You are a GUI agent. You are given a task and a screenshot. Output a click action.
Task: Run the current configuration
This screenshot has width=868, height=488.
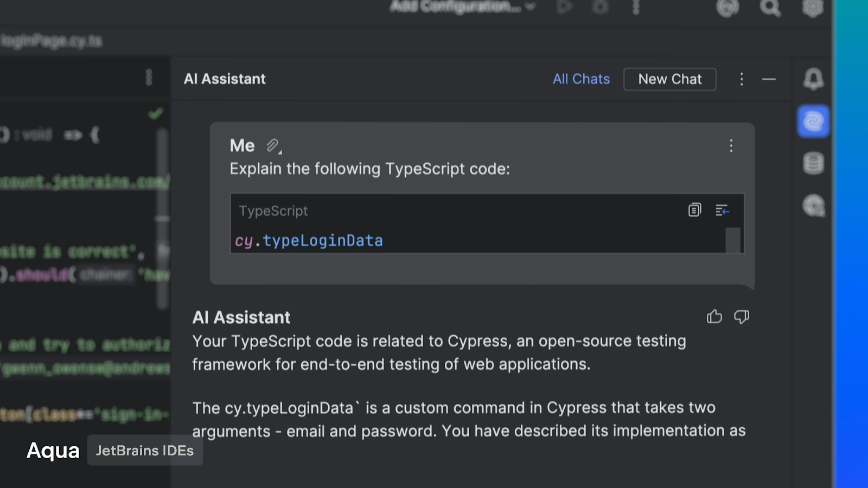click(x=565, y=7)
